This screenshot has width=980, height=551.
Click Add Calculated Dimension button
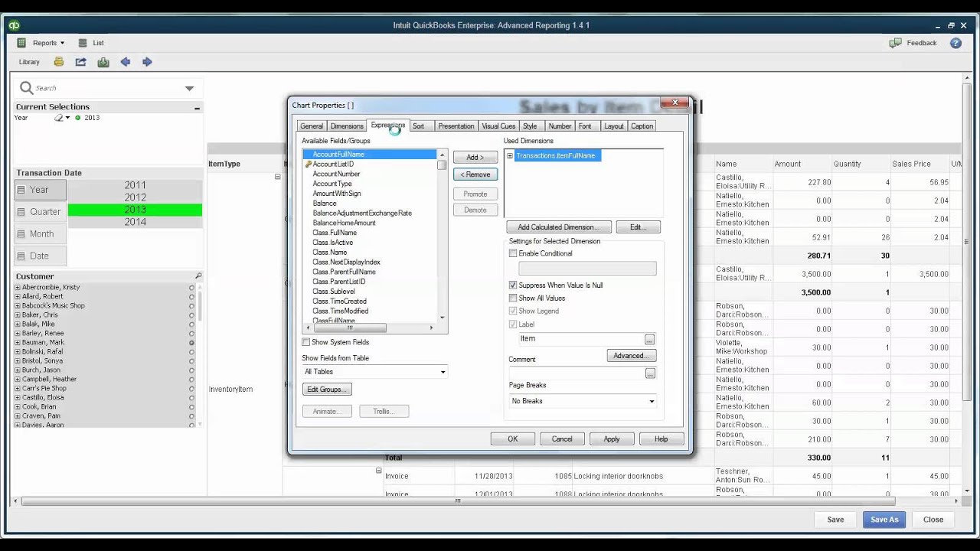[x=559, y=227]
